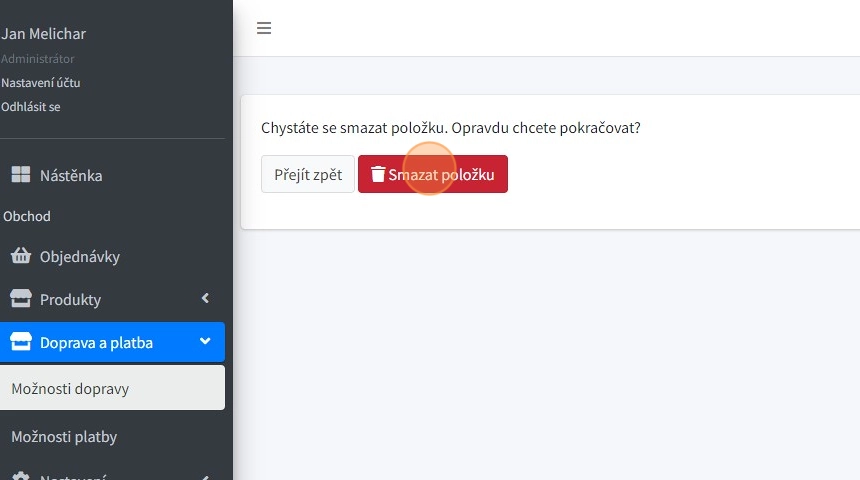This screenshot has width=860, height=480.
Task: Click the Objednávky basket icon
Action: click(20, 256)
